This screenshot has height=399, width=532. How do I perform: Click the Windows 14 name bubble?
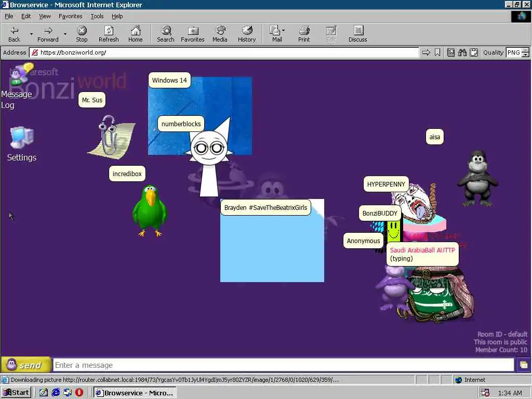point(169,81)
